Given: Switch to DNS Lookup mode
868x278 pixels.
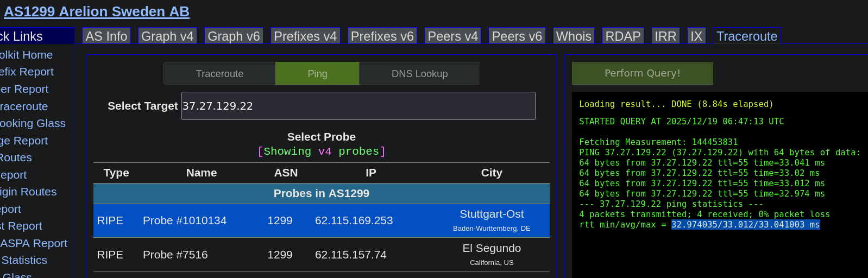Looking at the screenshot, I should (419, 74).
